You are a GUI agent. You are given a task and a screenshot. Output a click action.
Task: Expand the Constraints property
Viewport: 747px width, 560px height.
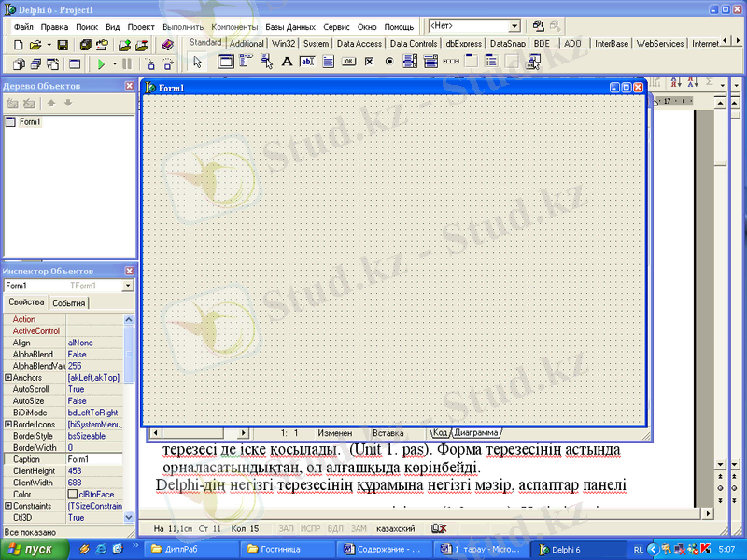click(8, 506)
